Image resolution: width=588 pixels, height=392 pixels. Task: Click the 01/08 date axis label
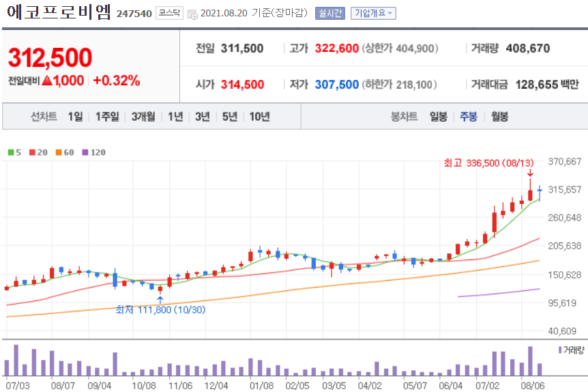point(262,386)
